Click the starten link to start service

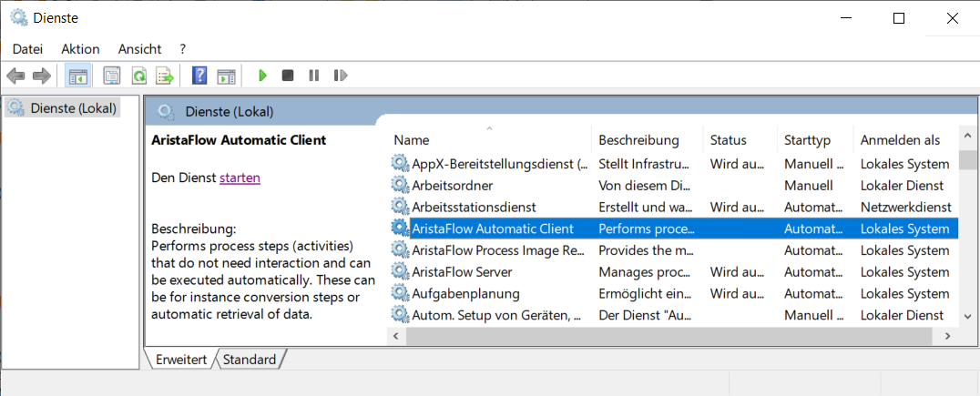[240, 178]
